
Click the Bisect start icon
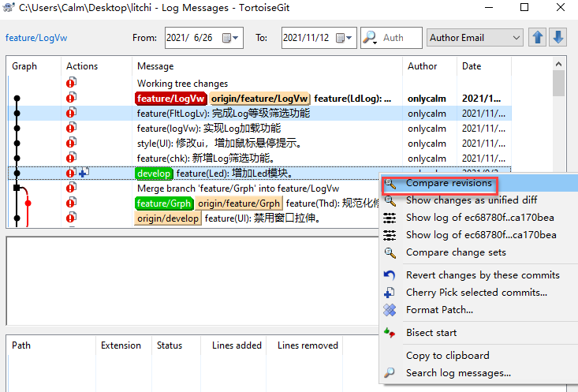point(390,333)
